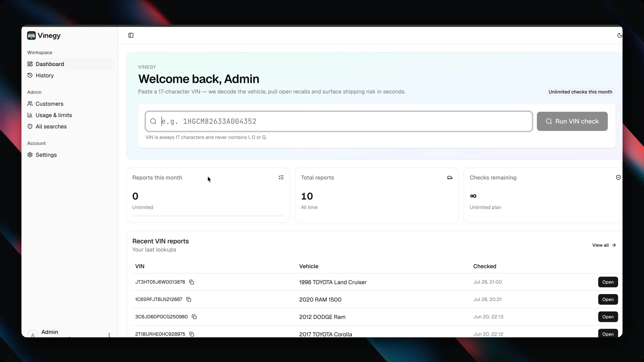Copy VIN 1C6SRFJT6LN212667

tap(189, 300)
